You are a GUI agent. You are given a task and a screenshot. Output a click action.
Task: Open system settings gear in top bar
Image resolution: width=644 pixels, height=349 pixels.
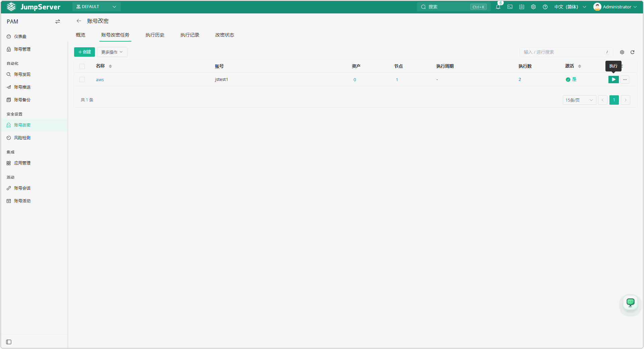click(x=533, y=7)
